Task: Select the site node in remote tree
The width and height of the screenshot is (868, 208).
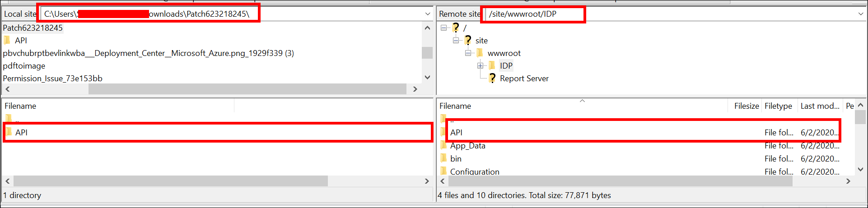Action: (x=481, y=41)
